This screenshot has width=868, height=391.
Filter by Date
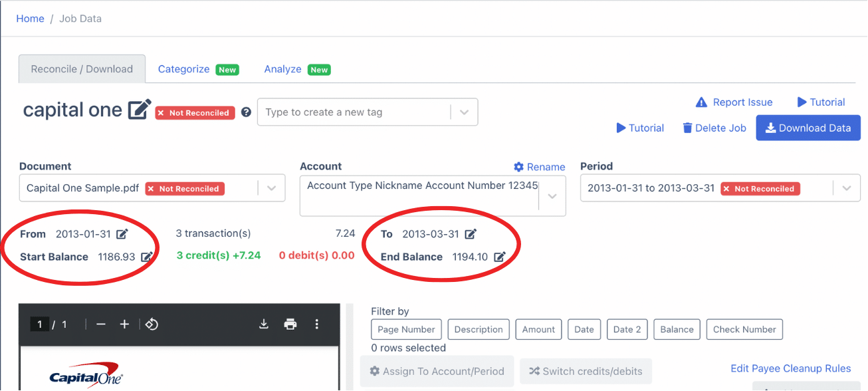pyautogui.click(x=584, y=330)
